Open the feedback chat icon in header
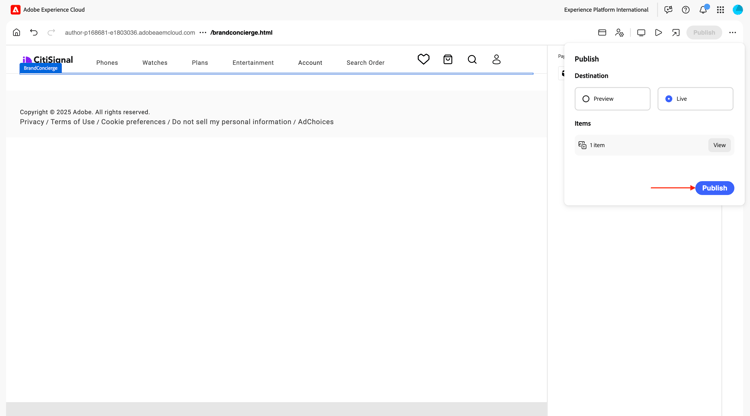750x416 pixels. coord(668,10)
